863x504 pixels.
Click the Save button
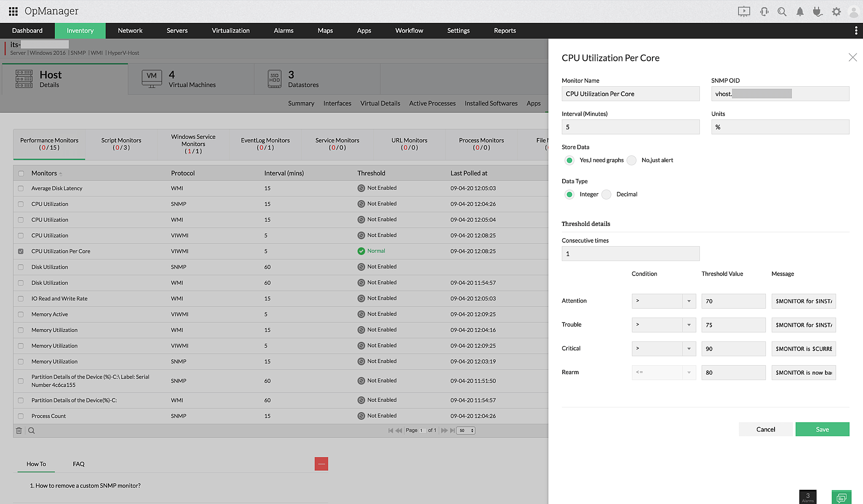click(823, 429)
